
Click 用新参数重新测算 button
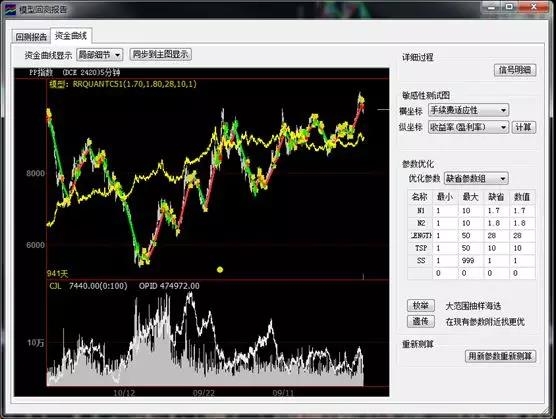pyautogui.click(x=500, y=356)
